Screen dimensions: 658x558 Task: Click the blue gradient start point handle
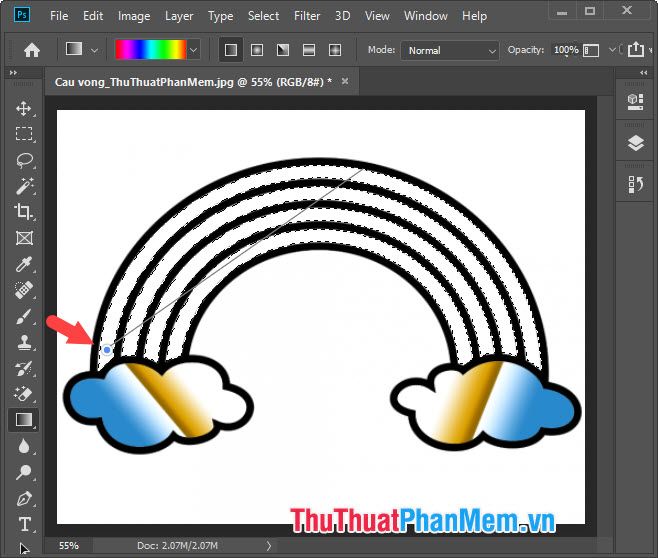pos(107,349)
